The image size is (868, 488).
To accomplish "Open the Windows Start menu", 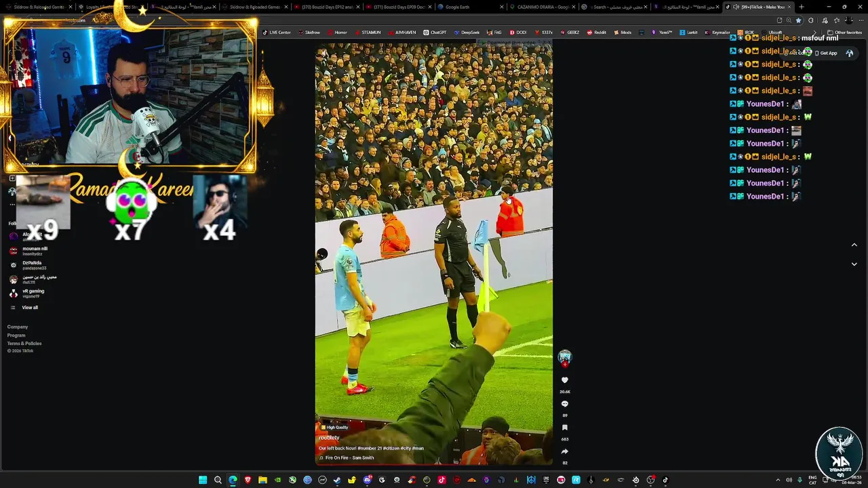I will coord(203,480).
